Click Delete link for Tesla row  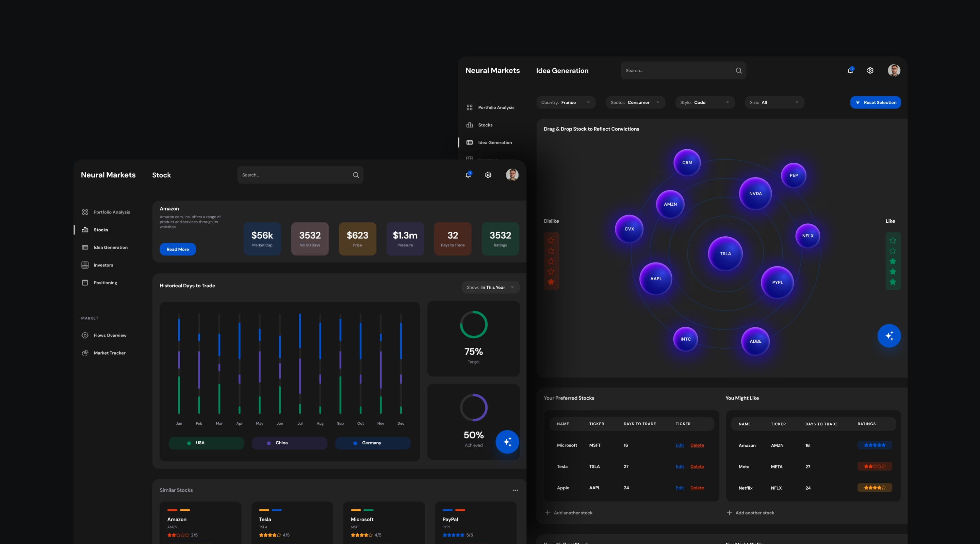[x=697, y=466]
